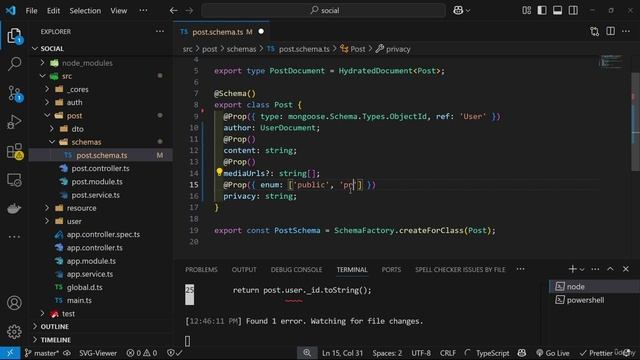This screenshot has width=640, height=360.
Task: Click the master branch indicator
Action: click(42, 353)
